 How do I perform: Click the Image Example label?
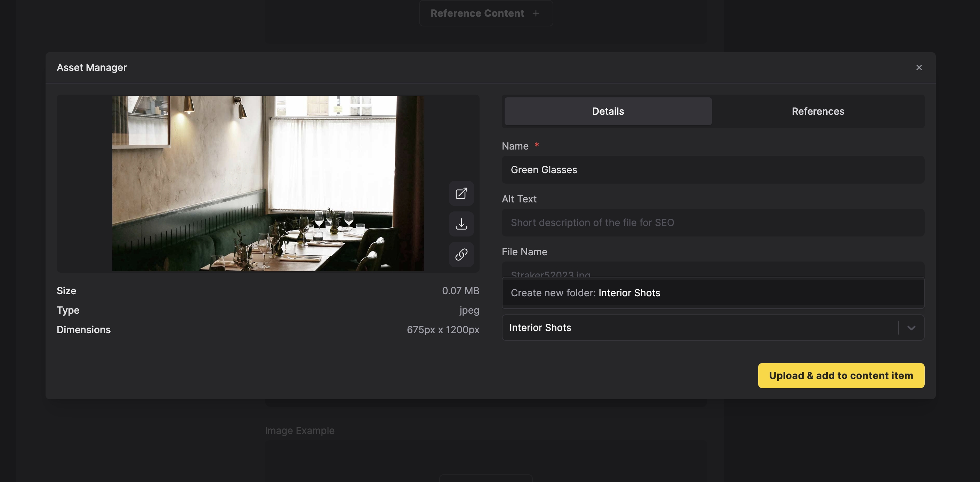[299, 431]
